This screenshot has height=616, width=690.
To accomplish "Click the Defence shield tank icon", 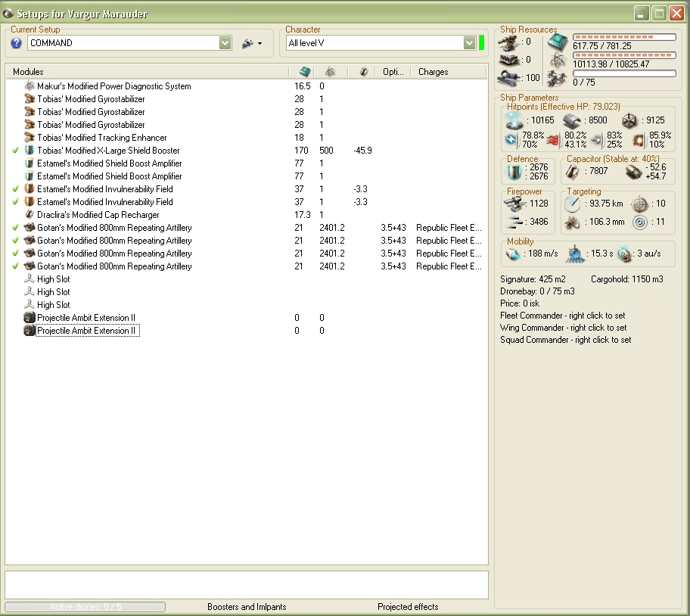I will point(513,172).
